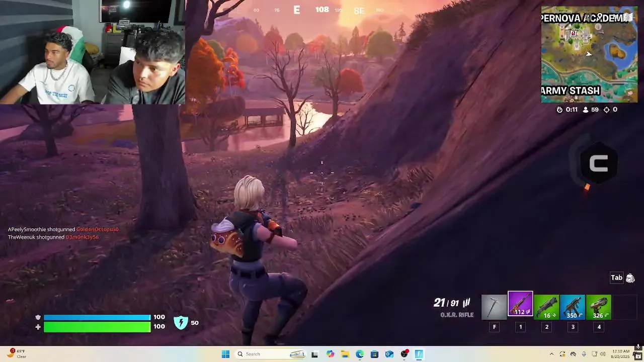Screen dimensions: 644x362
Task: Click the 3 keybind label
Action: (x=573, y=327)
